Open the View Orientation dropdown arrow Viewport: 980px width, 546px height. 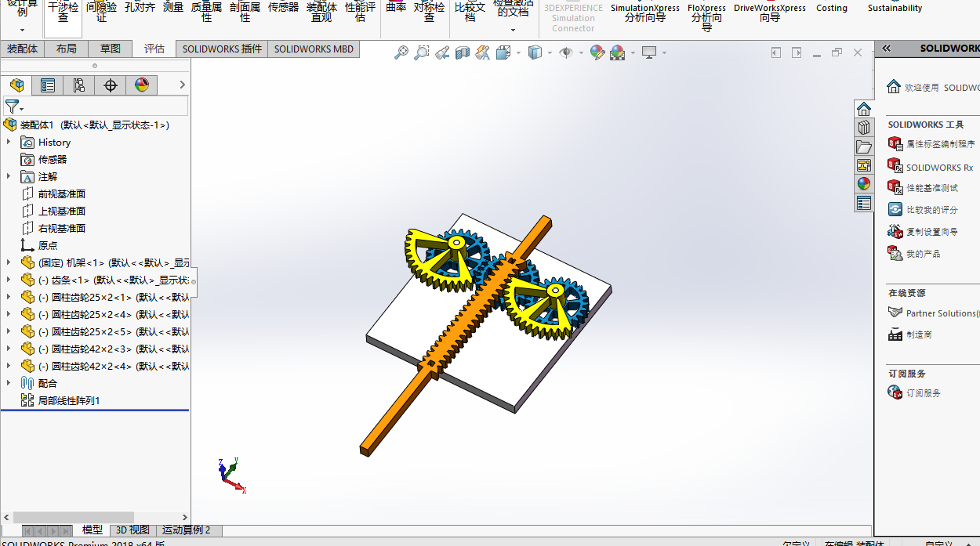(x=517, y=53)
